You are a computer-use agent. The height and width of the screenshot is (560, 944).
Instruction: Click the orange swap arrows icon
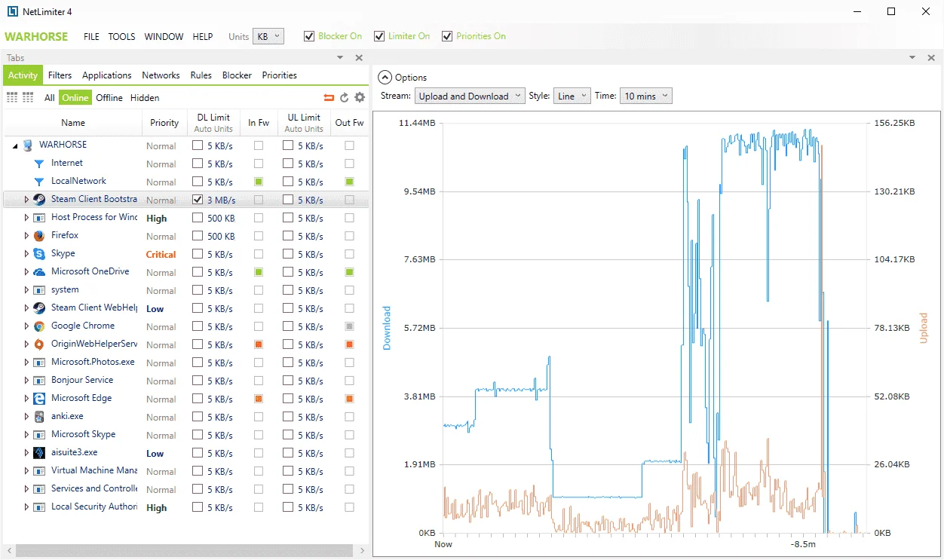click(x=329, y=97)
